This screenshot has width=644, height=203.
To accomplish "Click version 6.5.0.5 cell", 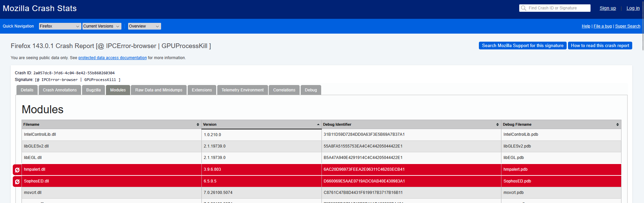I will (262, 181).
